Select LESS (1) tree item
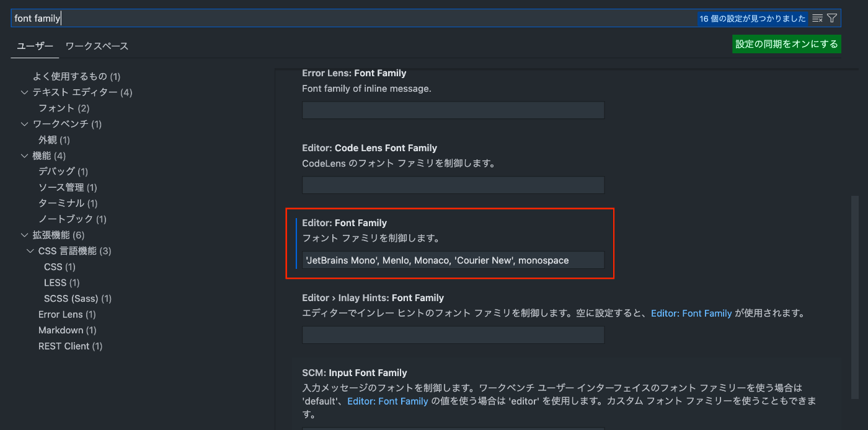 click(x=62, y=283)
